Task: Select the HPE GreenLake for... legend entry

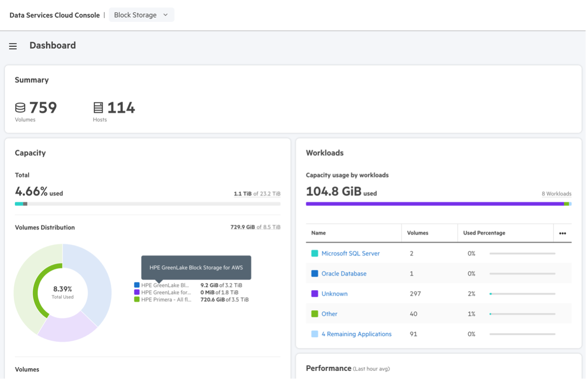Action: pos(166,292)
